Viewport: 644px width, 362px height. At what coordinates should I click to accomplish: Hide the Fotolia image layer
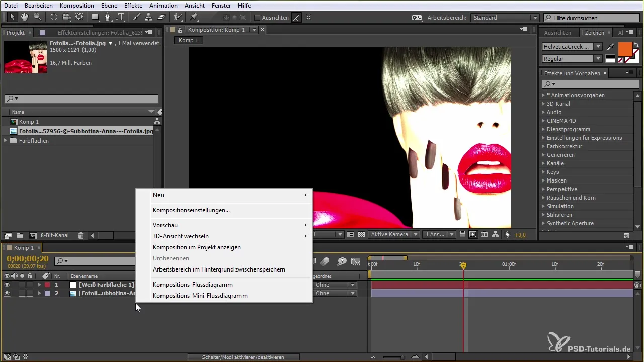(x=7, y=293)
